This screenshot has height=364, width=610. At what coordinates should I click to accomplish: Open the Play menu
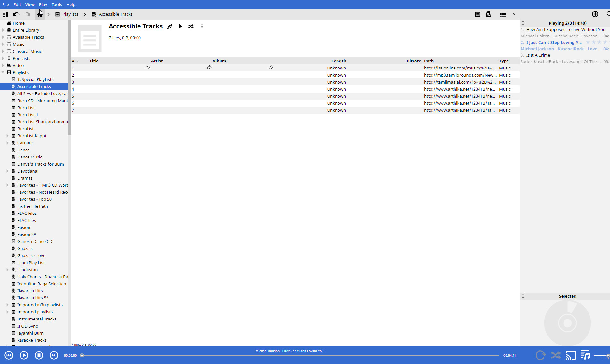[x=43, y=4]
